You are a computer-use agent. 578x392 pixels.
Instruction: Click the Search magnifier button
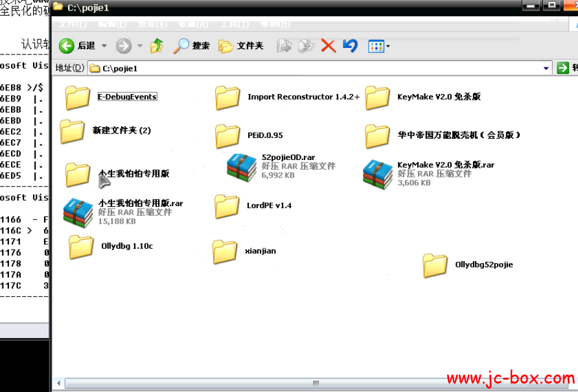tap(191, 46)
